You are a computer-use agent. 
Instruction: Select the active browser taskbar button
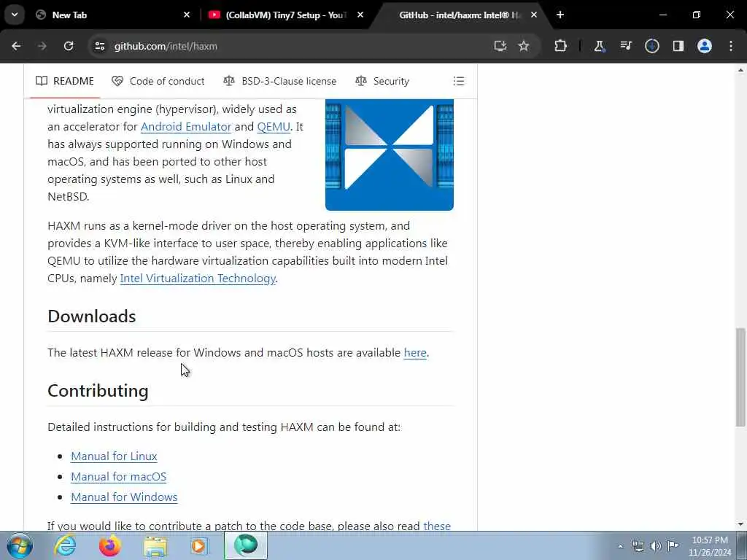246,545
